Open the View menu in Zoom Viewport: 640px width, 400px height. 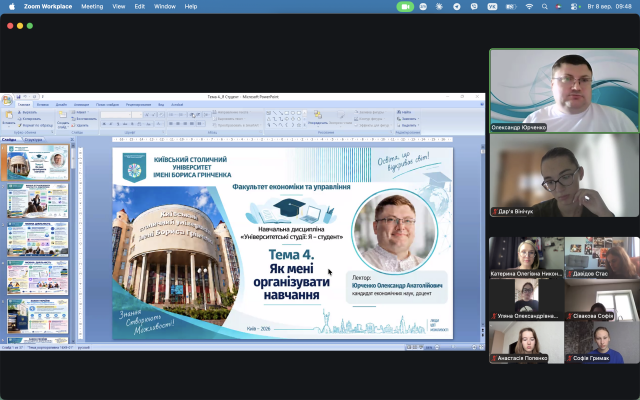tap(119, 7)
